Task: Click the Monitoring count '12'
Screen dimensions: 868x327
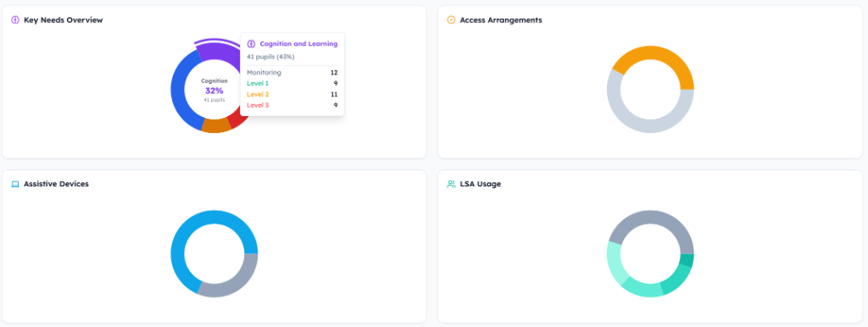Action: [x=334, y=73]
